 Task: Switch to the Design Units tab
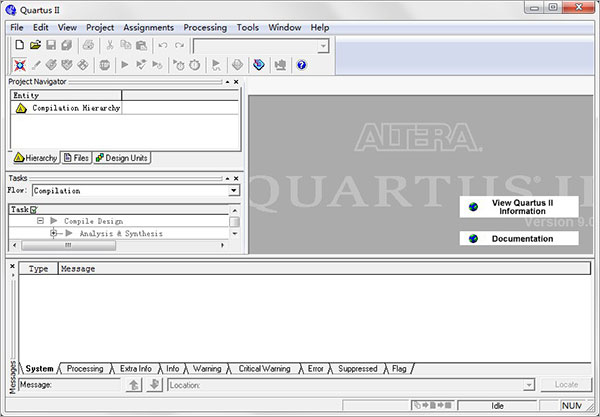click(122, 158)
